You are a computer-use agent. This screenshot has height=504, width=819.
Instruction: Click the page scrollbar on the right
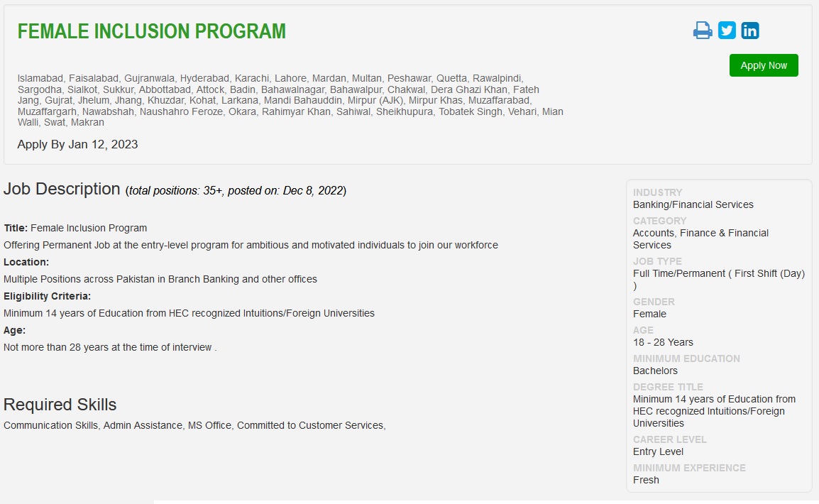[x=816, y=252]
